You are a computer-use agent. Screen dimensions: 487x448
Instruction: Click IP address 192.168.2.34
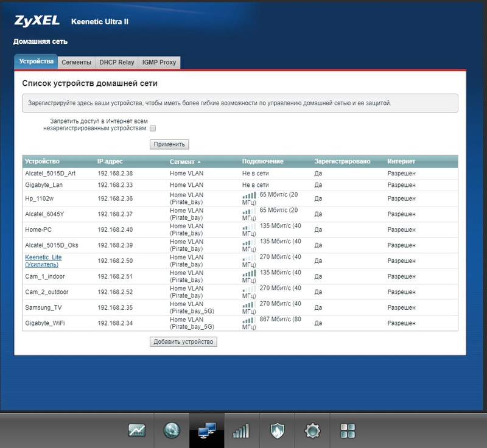tap(115, 323)
